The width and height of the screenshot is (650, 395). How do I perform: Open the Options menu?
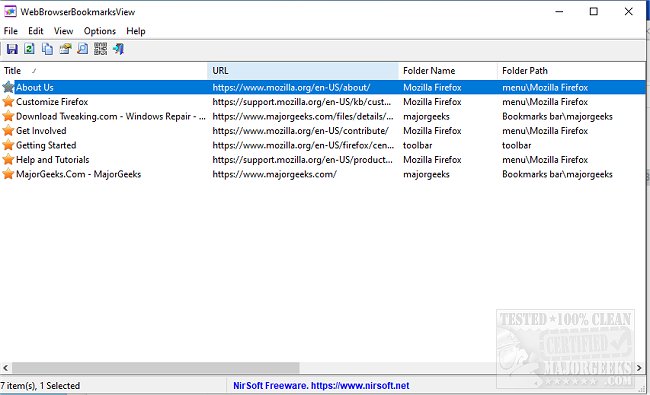click(x=99, y=31)
